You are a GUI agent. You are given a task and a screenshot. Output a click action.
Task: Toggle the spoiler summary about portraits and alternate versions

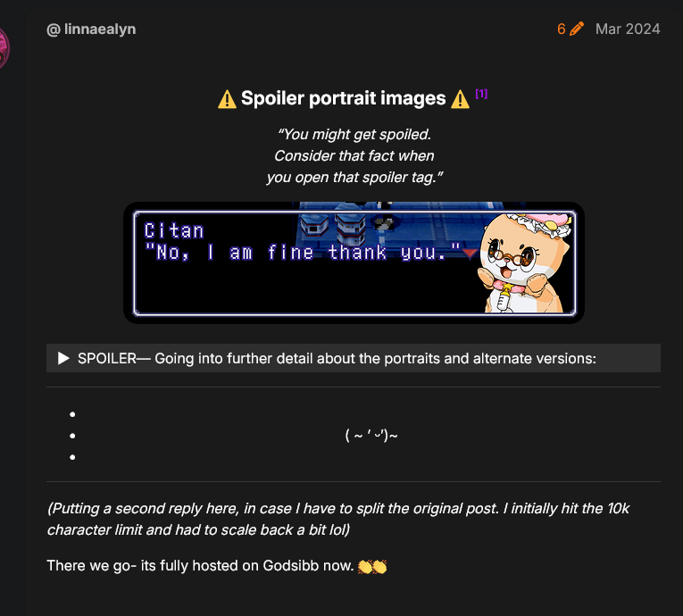click(354, 358)
